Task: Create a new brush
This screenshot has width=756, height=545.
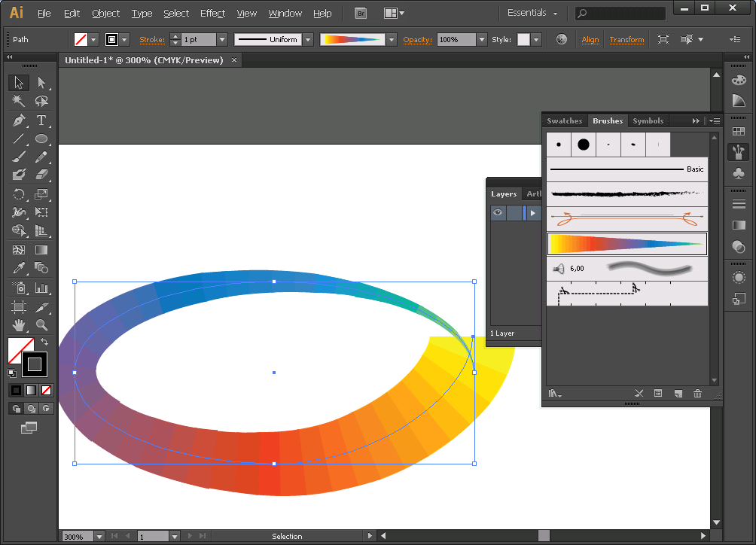Action: pos(678,394)
